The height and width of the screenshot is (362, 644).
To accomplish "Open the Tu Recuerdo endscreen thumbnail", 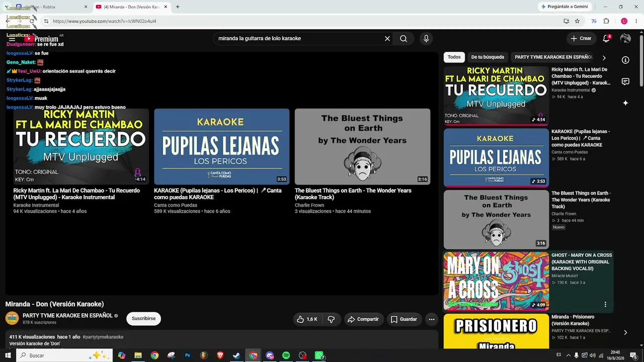I will 81,146.
